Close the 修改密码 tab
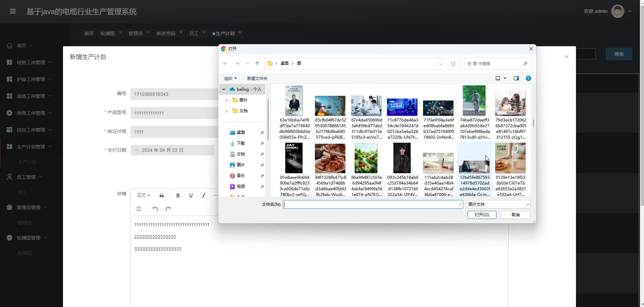 181,32
